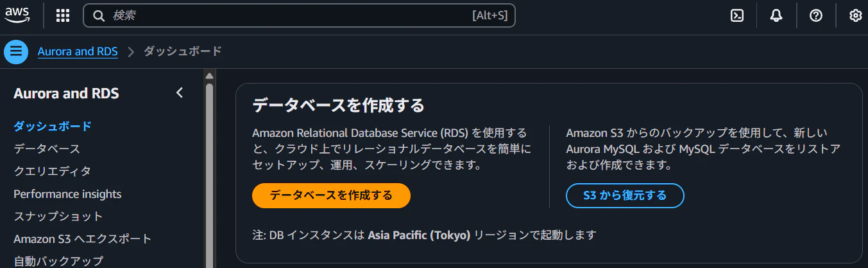Go to the Aurora and RDS breadcrumb link

(x=78, y=51)
